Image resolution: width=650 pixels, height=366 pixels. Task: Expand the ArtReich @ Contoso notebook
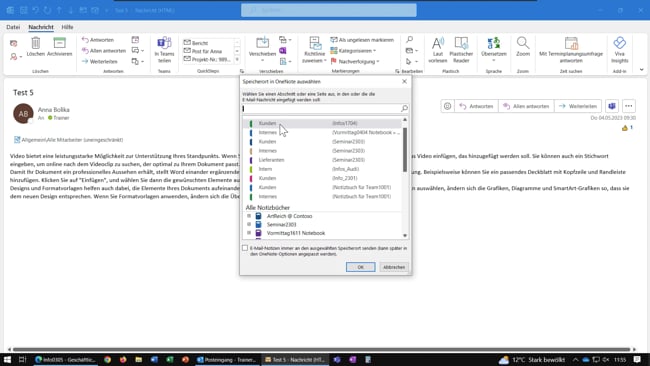coord(249,216)
